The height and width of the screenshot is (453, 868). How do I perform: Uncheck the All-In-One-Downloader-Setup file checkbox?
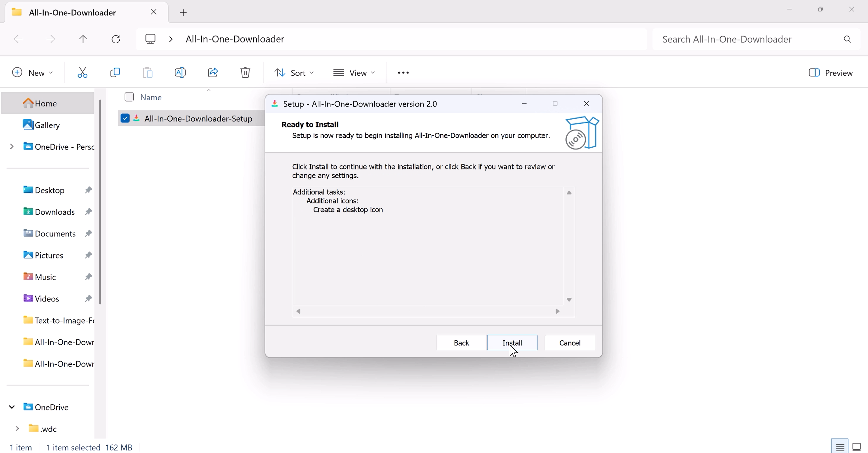(125, 118)
